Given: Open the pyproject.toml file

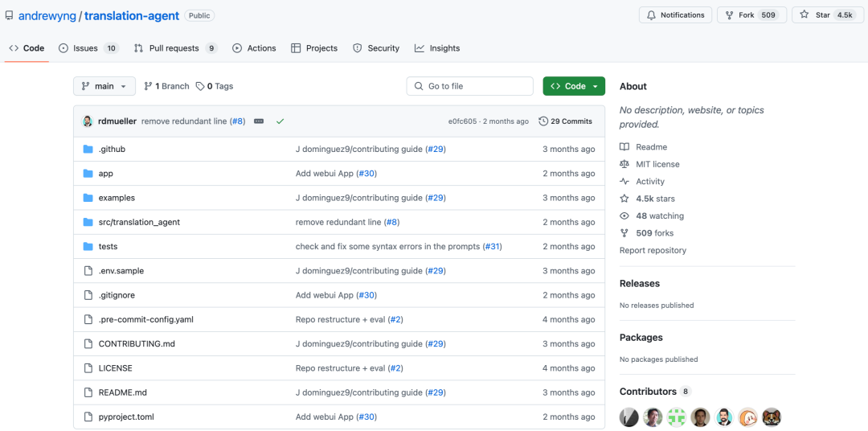Looking at the screenshot, I should [x=125, y=417].
